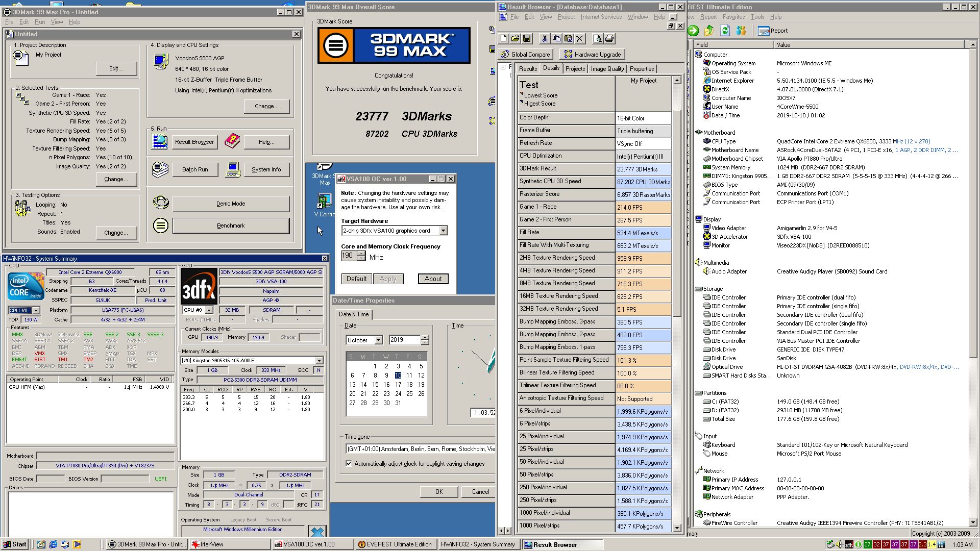Viewport: 980px width, 551px height.
Task: Open the GPU #0 selector in HWiNFO32
Action: 209,310
